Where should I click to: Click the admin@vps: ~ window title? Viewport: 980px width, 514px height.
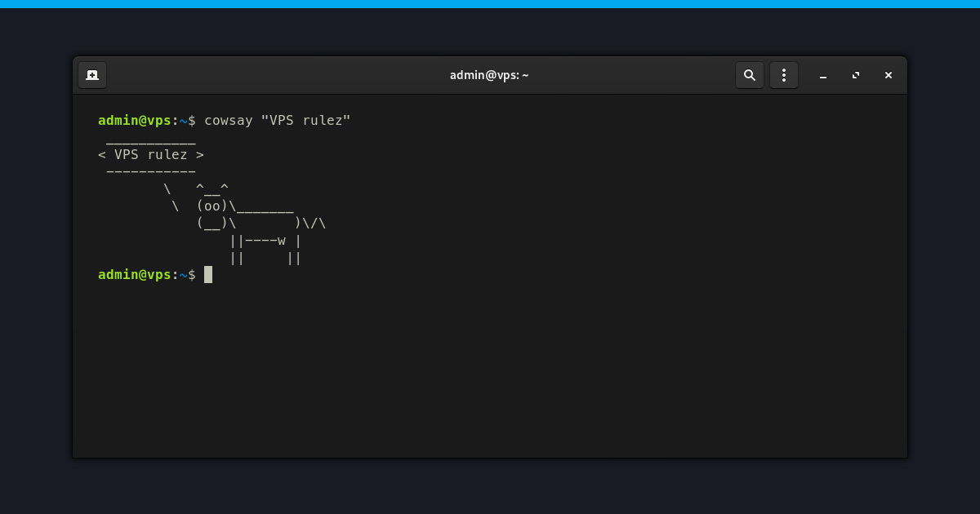(489, 74)
